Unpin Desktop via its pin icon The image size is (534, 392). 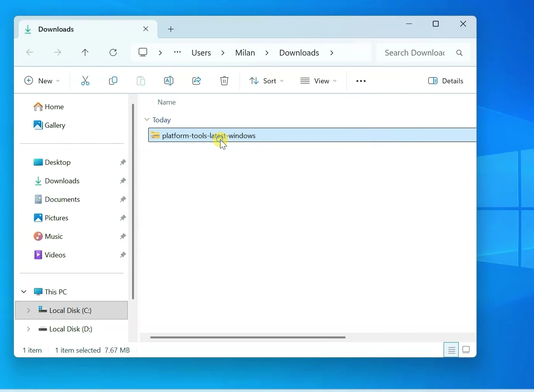(123, 162)
